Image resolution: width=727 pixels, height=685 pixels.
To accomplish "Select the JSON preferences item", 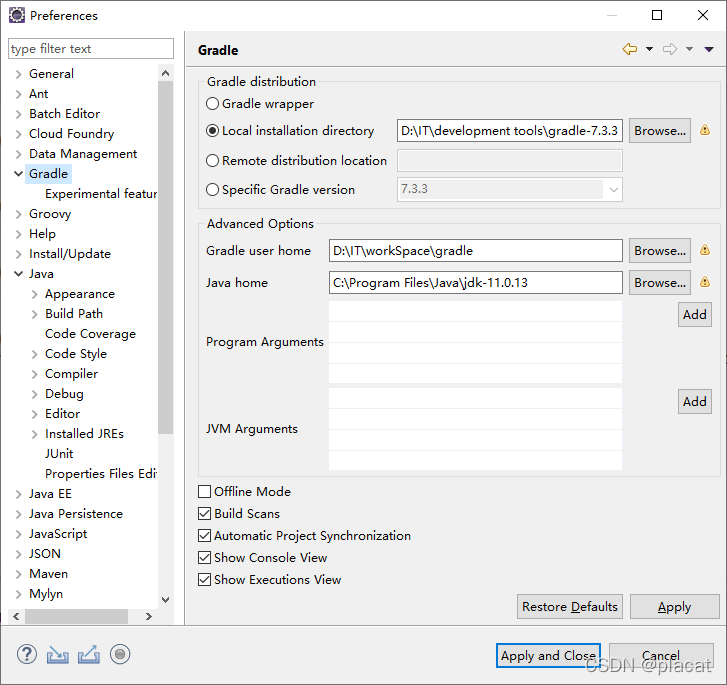I will click(45, 553).
